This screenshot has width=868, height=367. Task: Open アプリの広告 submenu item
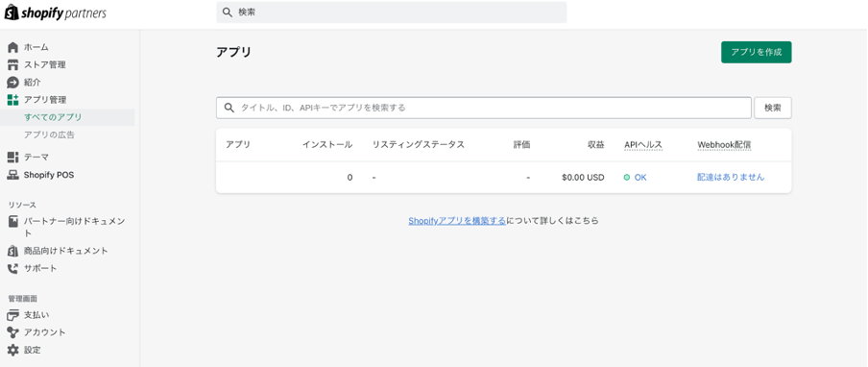[x=49, y=135]
